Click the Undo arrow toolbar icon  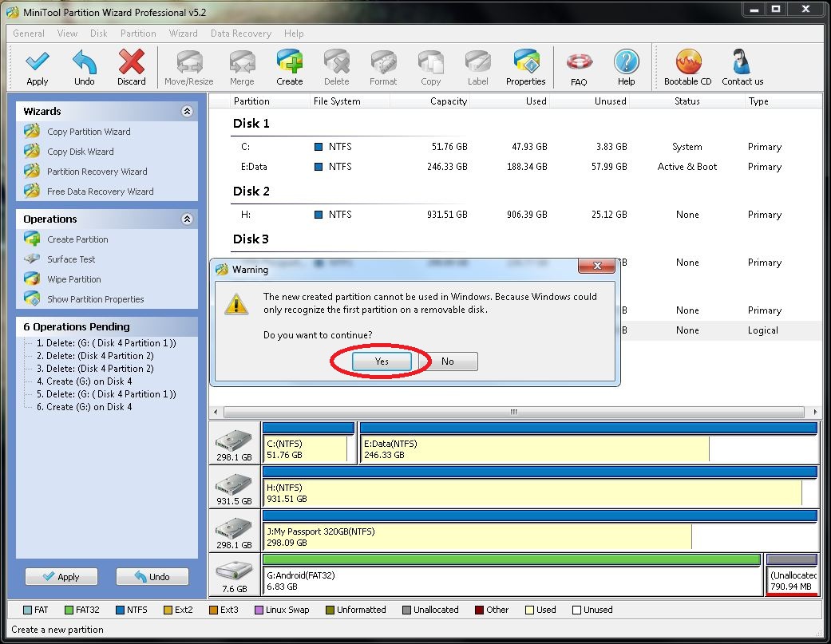(x=85, y=61)
